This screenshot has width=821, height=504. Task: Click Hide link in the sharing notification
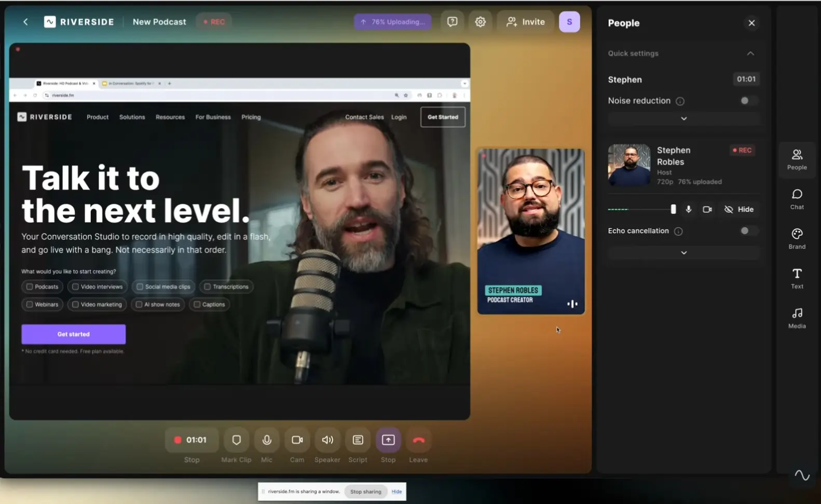coord(396,492)
